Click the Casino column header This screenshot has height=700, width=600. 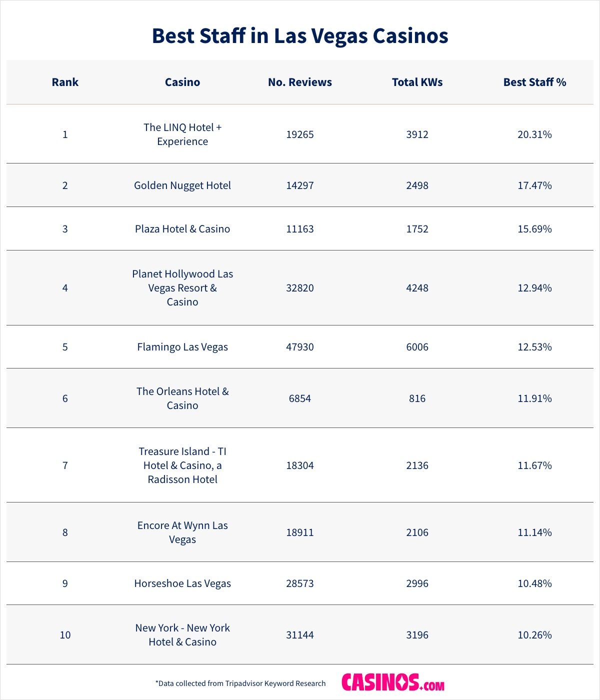coord(182,82)
